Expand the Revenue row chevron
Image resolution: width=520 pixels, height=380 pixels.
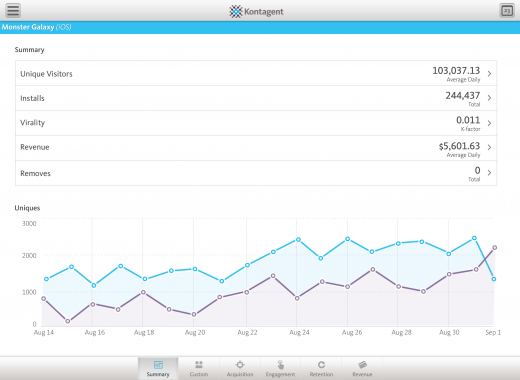489,147
